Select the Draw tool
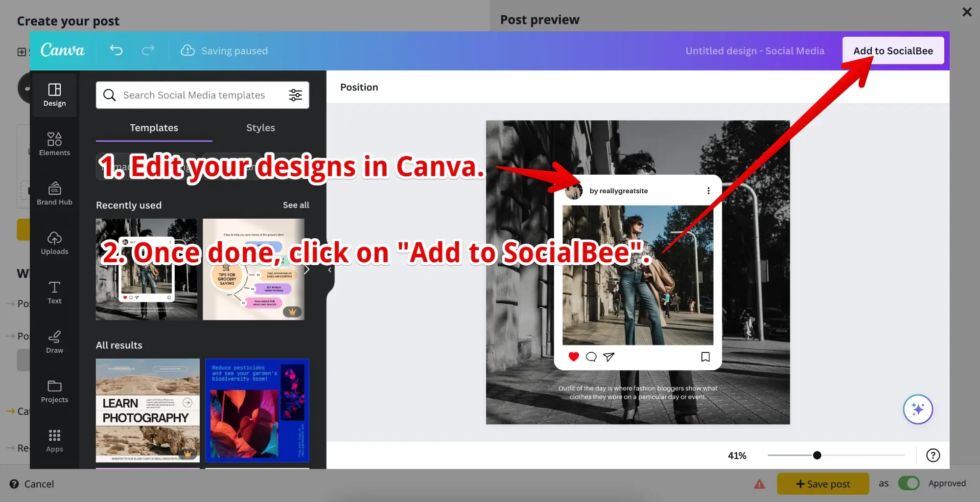The height and width of the screenshot is (502, 980). (x=54, y=342)
